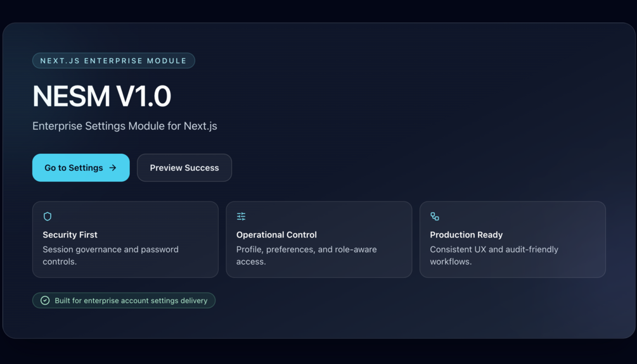Click the Consistent UX and audit-friendly workflows text
The image size is (637, 364).
(x=494, y=255)
